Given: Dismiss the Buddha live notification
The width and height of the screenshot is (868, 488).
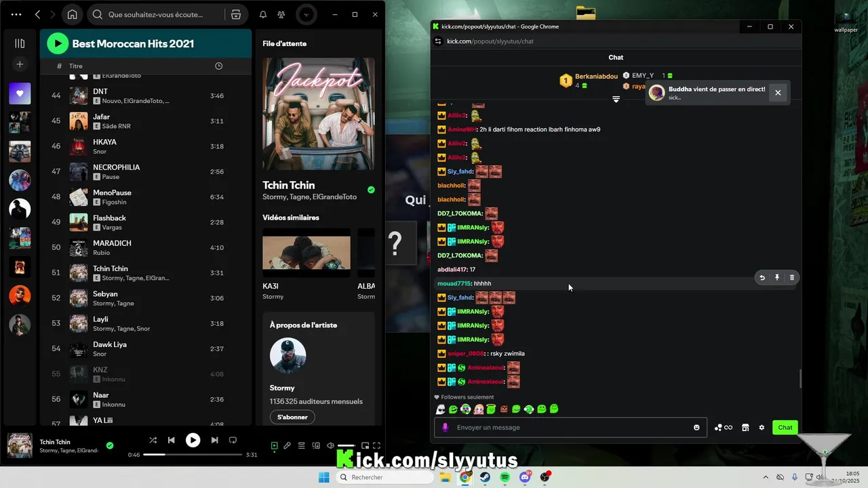Looking at the screenshot, I should 778,93.
